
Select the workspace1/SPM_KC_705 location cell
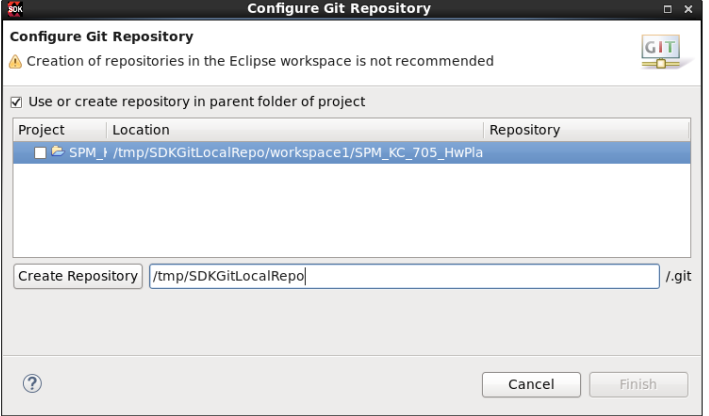coord(298,153)
